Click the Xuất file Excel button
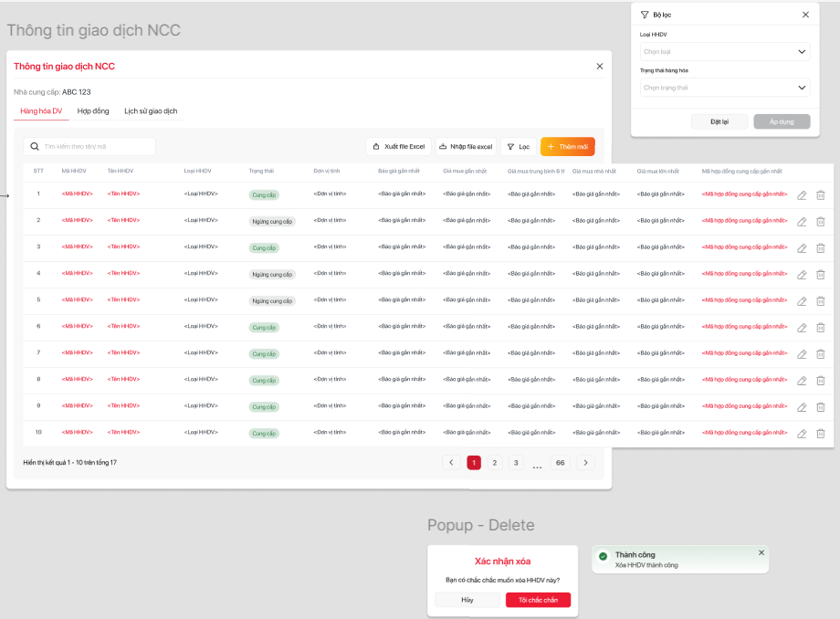This screenshot has width=840, height=619. (398, 146)
